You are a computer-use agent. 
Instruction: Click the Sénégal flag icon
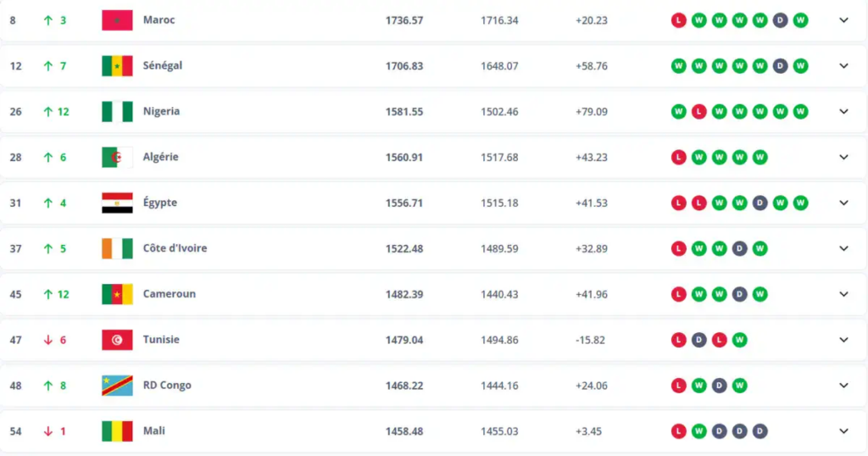point(117,65)
